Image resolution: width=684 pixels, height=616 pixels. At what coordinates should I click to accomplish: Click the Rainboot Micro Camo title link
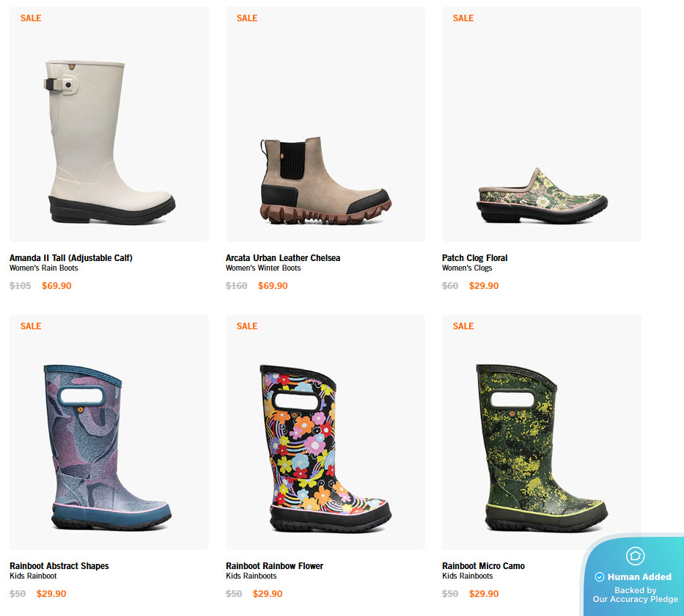483,566
